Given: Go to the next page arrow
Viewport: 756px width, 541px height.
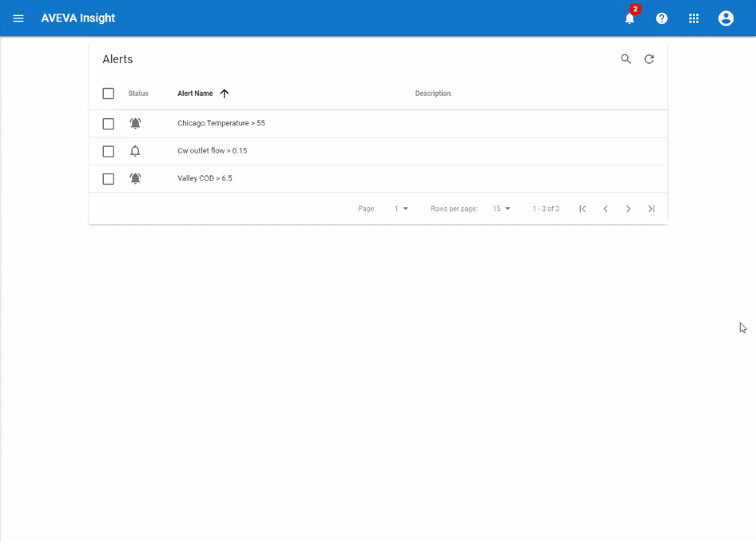Looking at the screenshot, I should [629, 208].
